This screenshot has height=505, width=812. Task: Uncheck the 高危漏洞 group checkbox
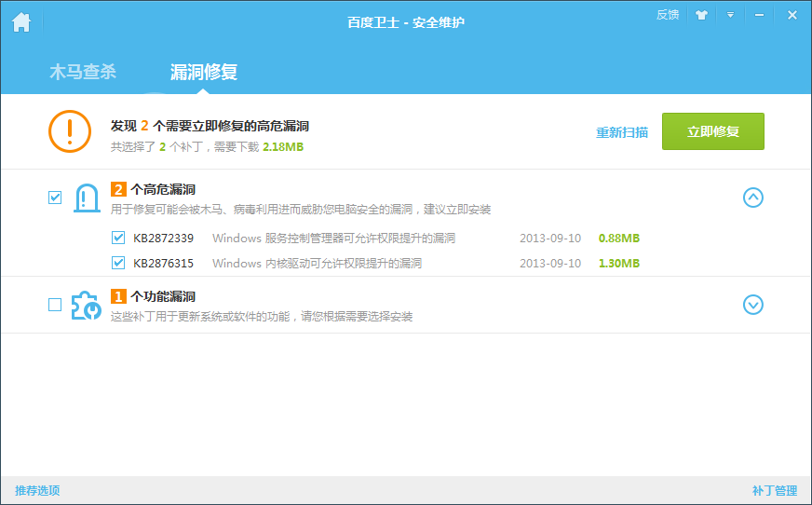coord(55,198)
